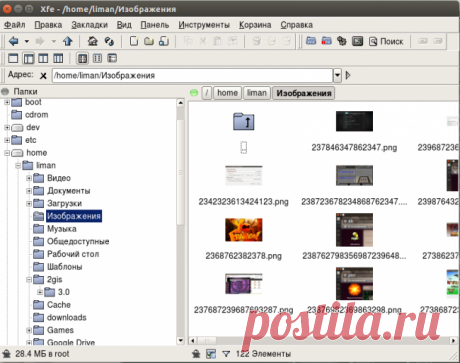Click the green status dot beside the breadcrumb

point(194,93)
